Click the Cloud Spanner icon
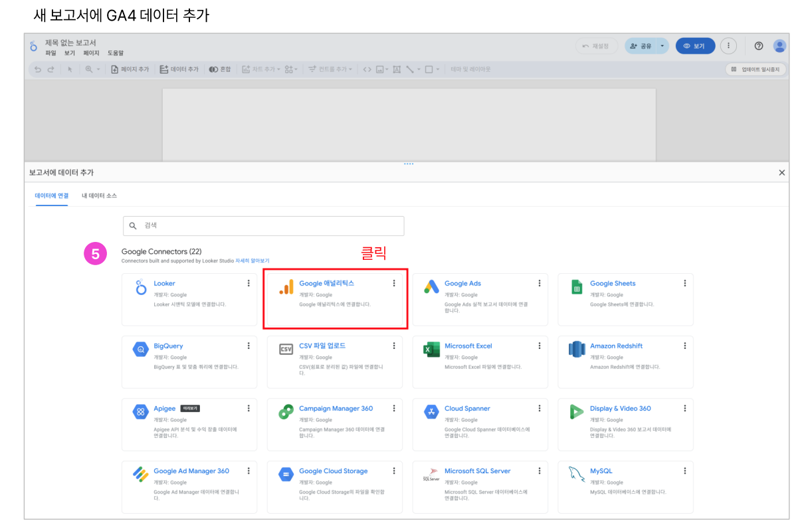Image resolution: width=812 pixels, height=529 pixels. (431, 412)
